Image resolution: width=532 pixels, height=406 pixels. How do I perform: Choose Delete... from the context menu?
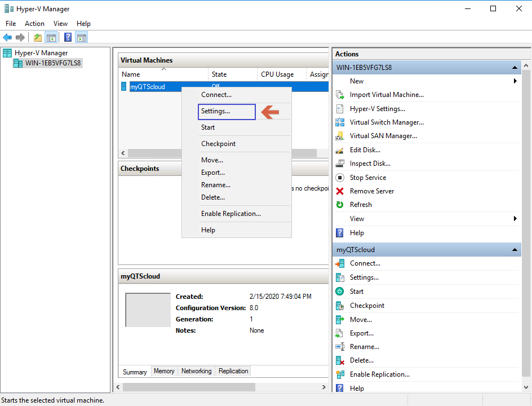237,197
